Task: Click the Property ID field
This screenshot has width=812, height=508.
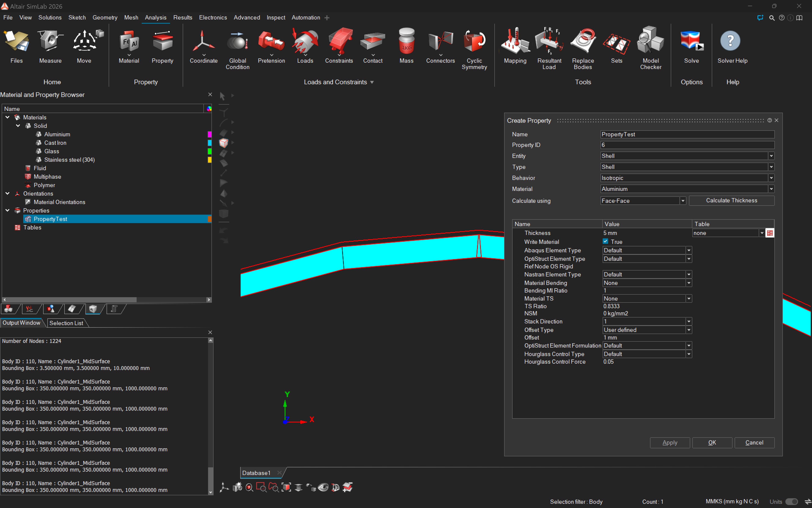Action: [x=687, y=145]
